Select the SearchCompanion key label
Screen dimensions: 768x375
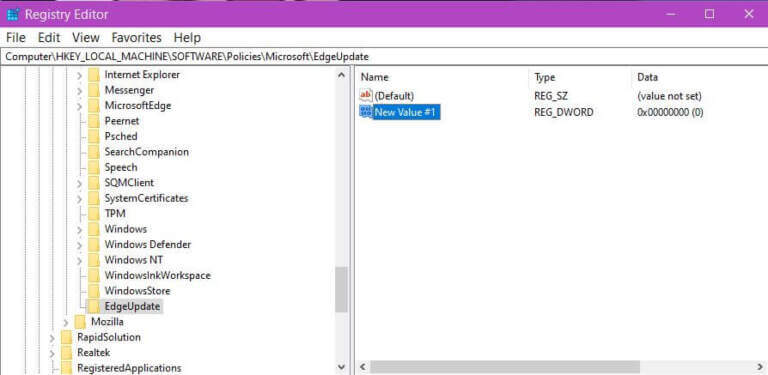[x=146, y=152]
